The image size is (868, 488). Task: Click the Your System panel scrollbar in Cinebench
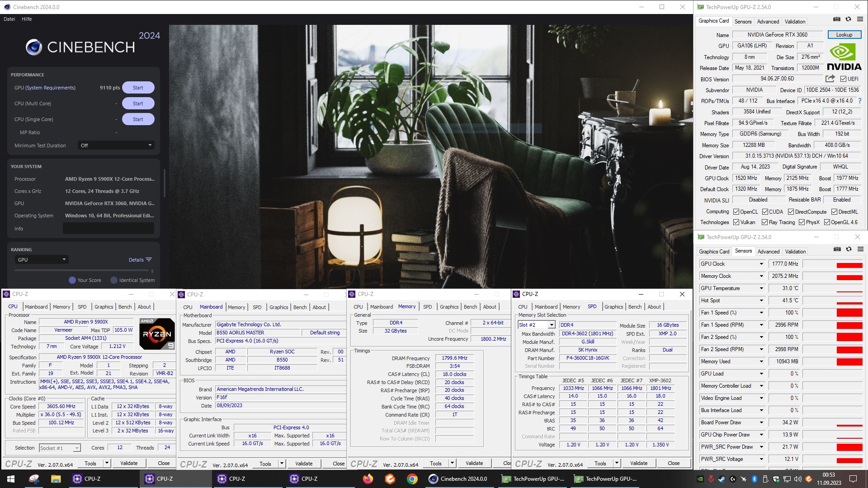pyautogui.click(x=164, y=183)
